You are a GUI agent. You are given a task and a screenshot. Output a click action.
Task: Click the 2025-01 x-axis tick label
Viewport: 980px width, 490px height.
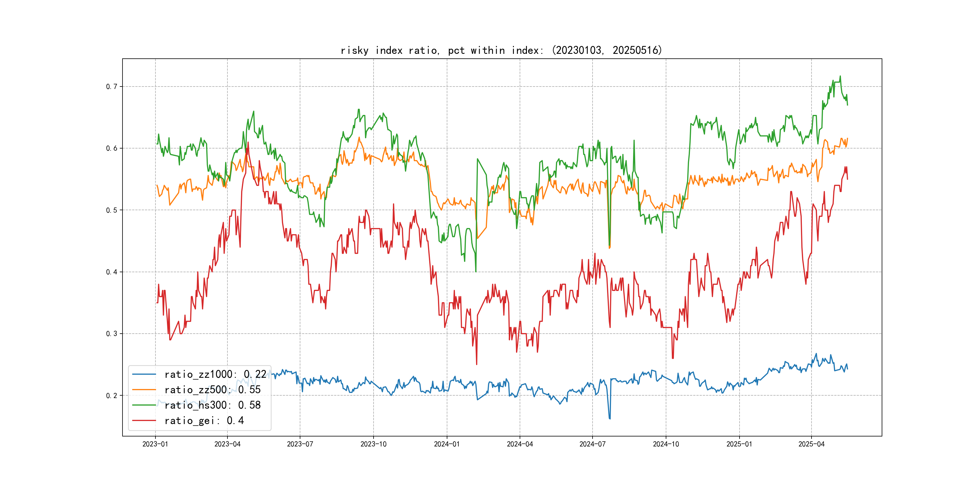pos(739,444)
